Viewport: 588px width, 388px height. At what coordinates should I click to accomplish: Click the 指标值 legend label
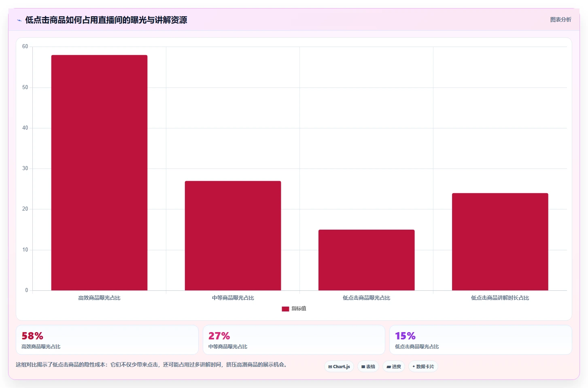click(299, 309)
